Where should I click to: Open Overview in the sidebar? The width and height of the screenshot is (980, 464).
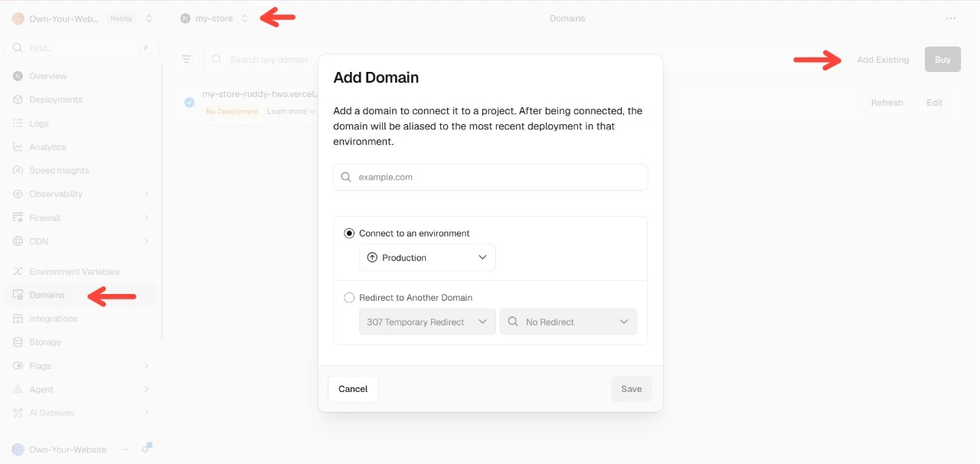pos(80,76)
